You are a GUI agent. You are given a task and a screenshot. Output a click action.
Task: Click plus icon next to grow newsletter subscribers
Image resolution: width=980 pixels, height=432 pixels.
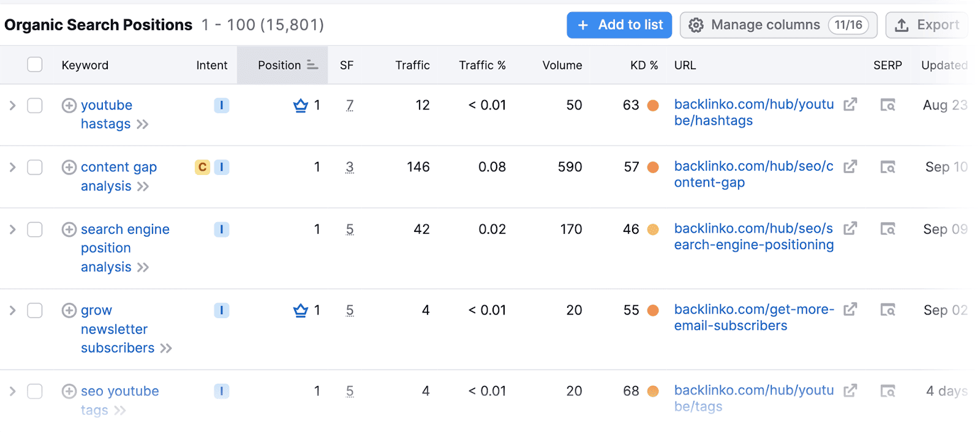69,310
